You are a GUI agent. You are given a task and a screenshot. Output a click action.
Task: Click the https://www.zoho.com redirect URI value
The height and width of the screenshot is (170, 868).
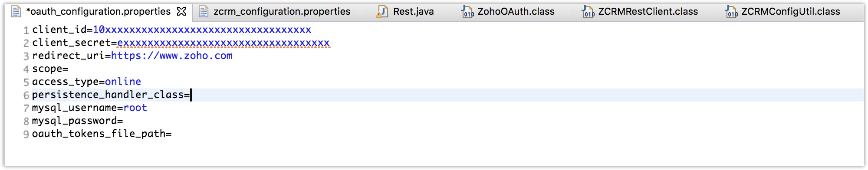tap(172, 56)
